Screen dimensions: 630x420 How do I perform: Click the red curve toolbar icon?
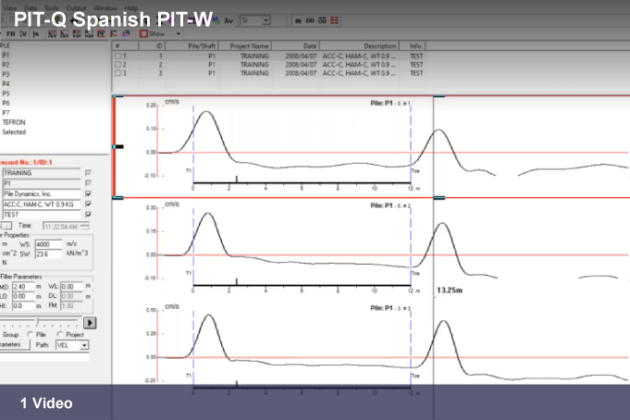[x=114, y=34]
